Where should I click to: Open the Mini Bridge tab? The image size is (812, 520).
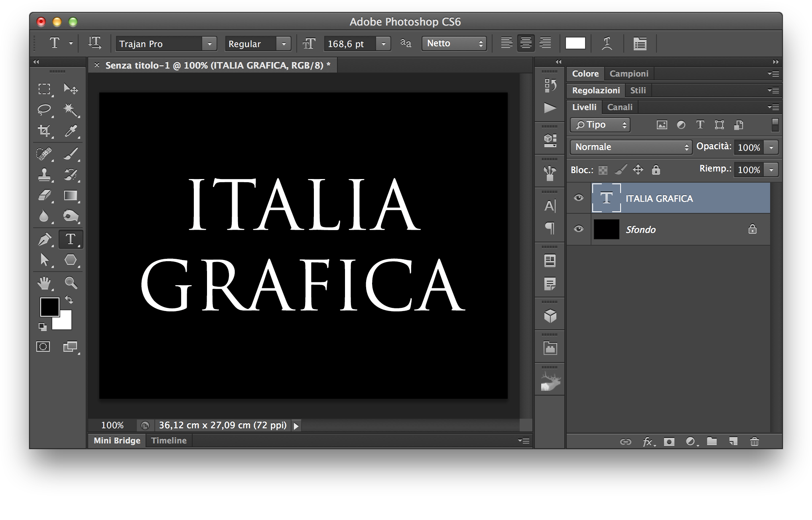click(x=117, y=440)
